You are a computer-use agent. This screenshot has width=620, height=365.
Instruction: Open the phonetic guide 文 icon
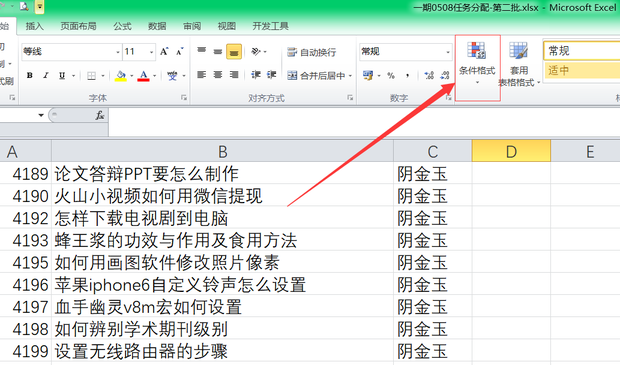pos(172,76)
